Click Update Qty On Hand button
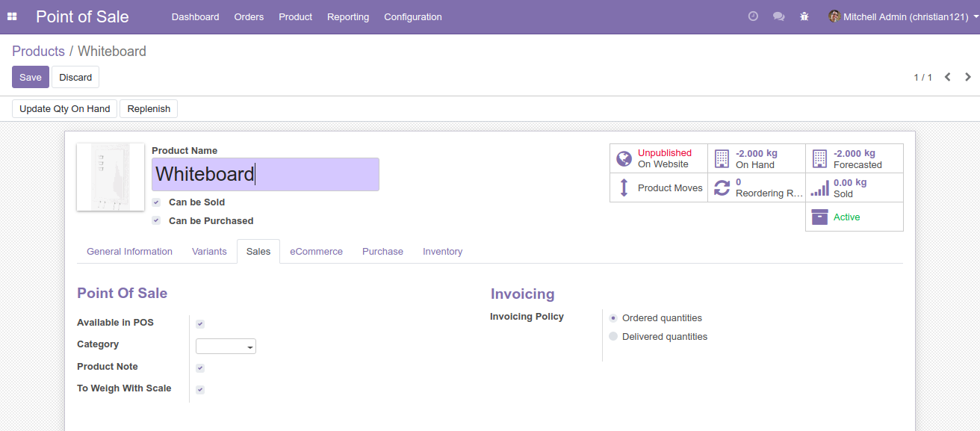Viewport: 980px width, 431px height. coord(65,108)
